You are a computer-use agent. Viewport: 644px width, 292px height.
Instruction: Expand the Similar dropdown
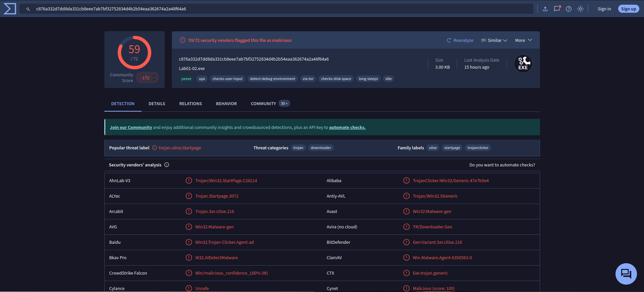pos(494,40)
